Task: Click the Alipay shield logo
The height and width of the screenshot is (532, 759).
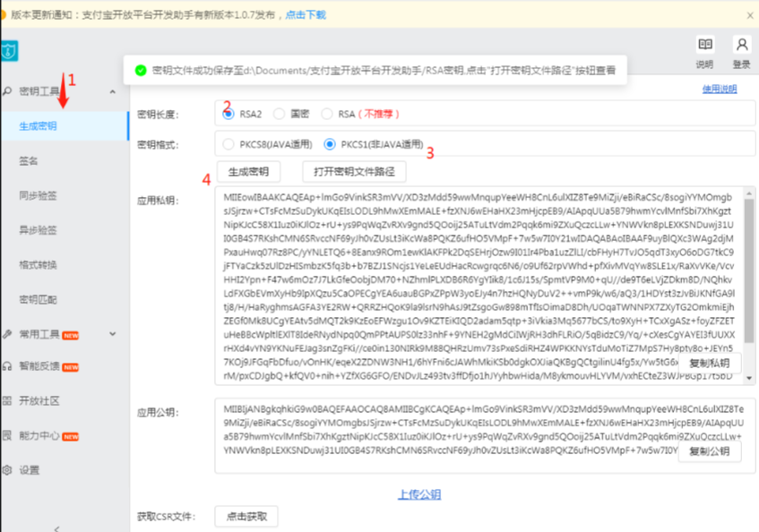Action: point(9,51)
